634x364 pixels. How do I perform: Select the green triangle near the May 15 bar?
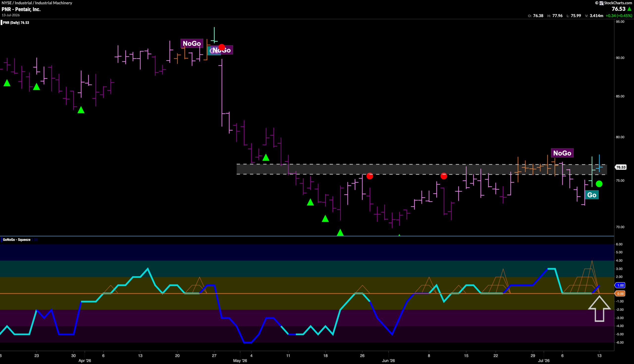click(310, 202)
